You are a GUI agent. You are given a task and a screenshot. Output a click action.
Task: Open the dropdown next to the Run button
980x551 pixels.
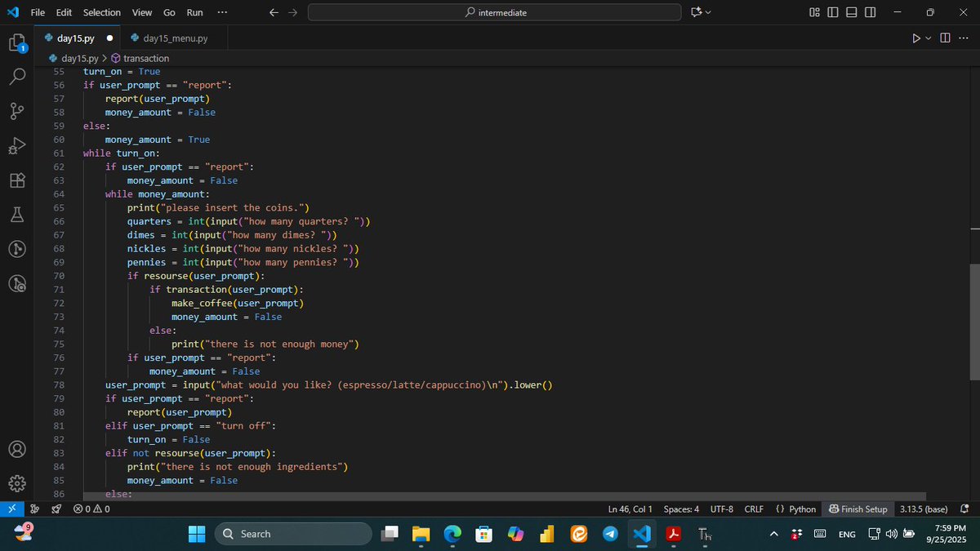[x=929, y=38]
